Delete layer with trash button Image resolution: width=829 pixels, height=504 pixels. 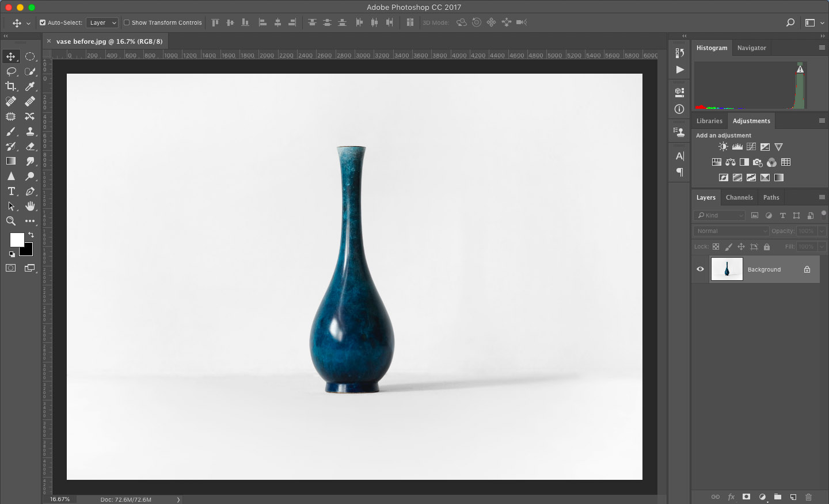point(808,497)
